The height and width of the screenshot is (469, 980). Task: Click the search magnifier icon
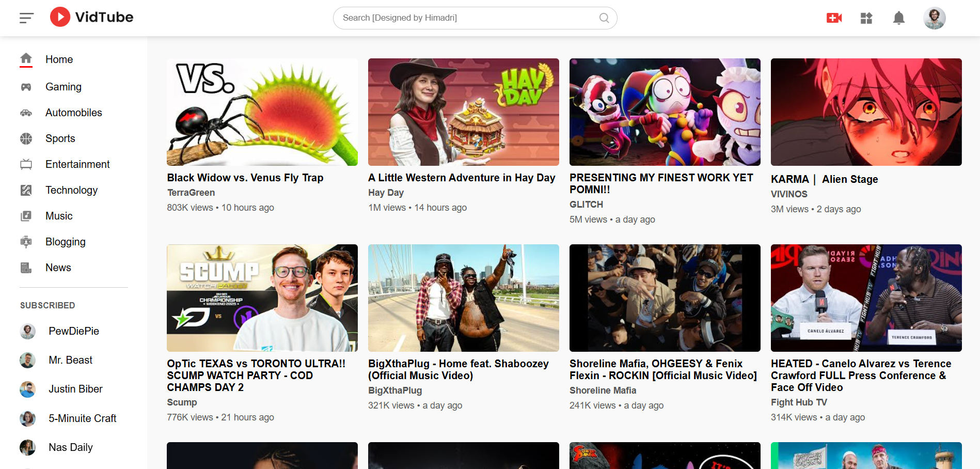point(604,18)
